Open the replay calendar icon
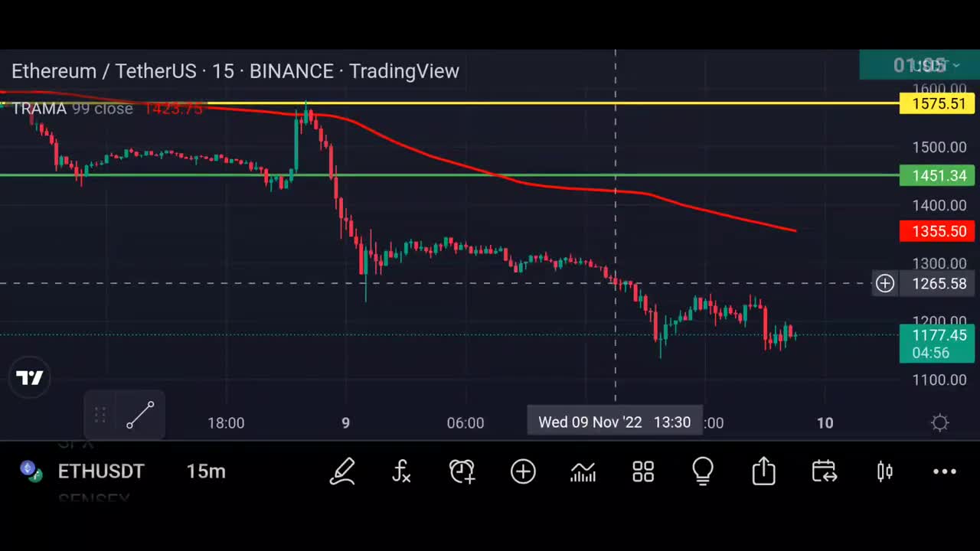The height and width of the screenshot is (551, 980). 824,471
